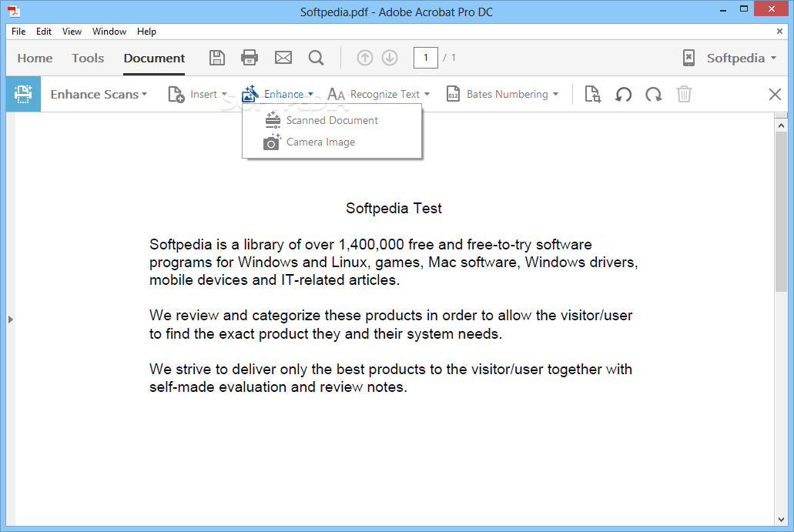This screenshot has width=794, height=532.
Task: Switch to the Tools tab
Action: coord(88,59)
